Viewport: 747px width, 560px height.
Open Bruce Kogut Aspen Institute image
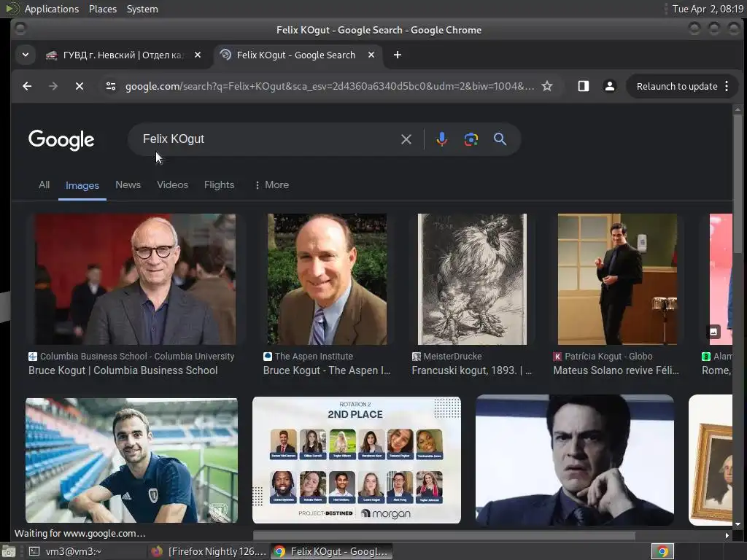pos(327,279)
